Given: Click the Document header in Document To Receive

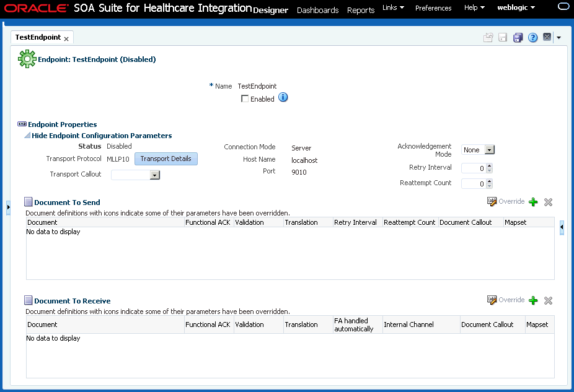Looking at the screenshot, I should (105, 324).
